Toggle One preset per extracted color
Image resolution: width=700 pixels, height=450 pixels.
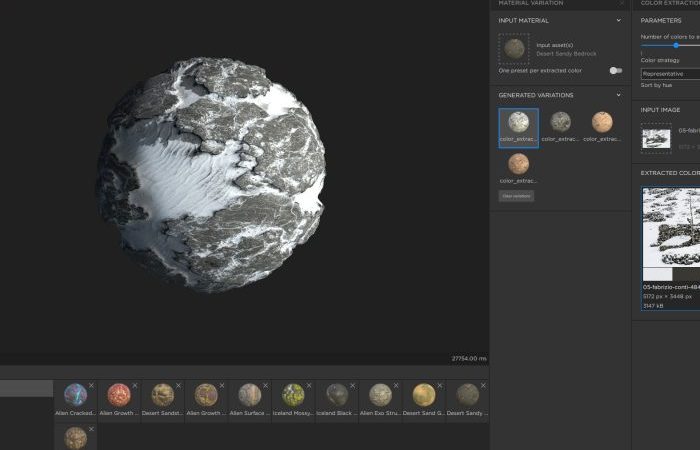(x=616, y=71)
